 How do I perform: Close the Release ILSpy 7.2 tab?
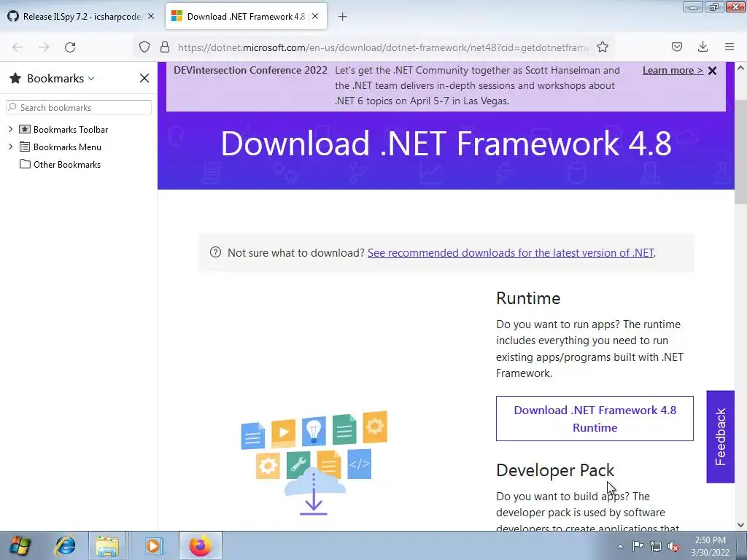[x=150, y=16]
